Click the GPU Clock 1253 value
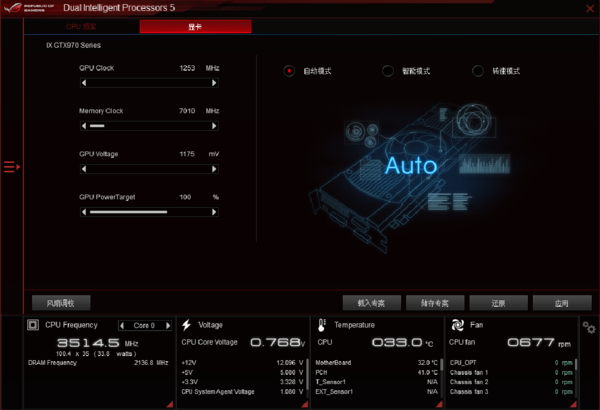Screen dimensions: 600x410 point(187,68)
